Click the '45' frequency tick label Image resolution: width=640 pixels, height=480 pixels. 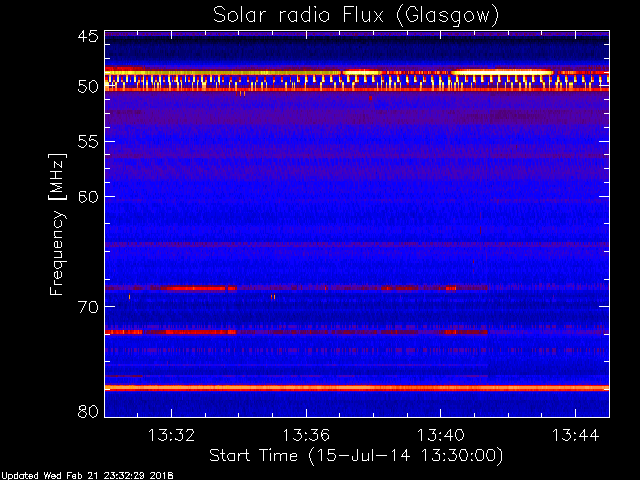[x=88, y=37]
